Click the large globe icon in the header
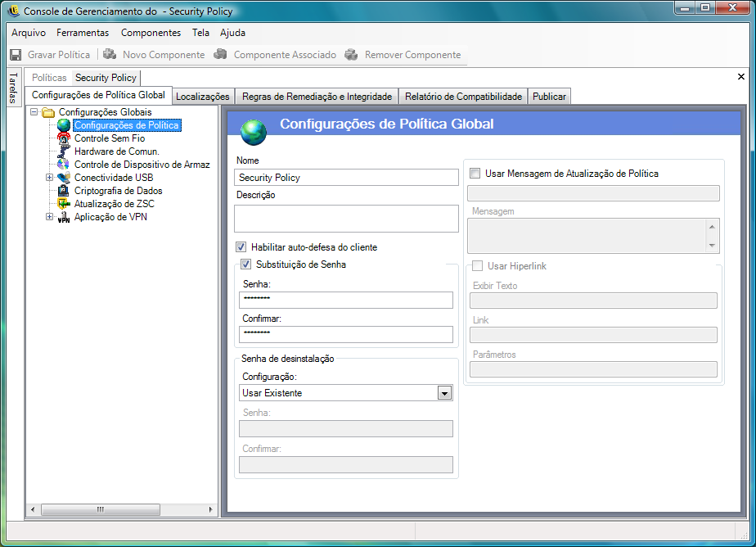The width and height of the screenshot is (756, 547). (x=254, y=132)
